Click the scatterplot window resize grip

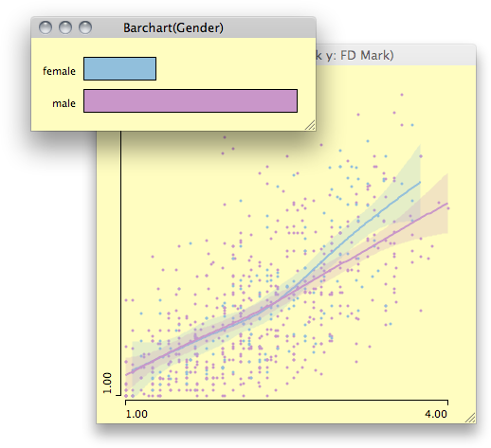click(x=470, y=418)
